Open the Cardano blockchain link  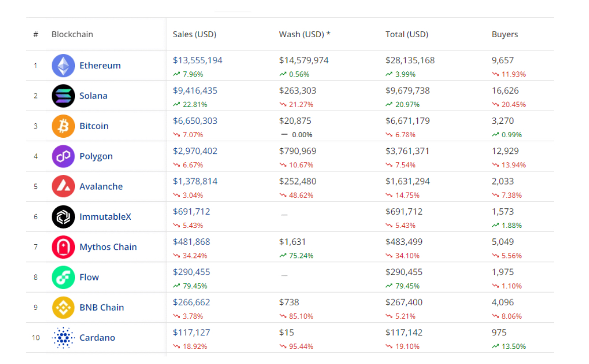pos(97,338)
